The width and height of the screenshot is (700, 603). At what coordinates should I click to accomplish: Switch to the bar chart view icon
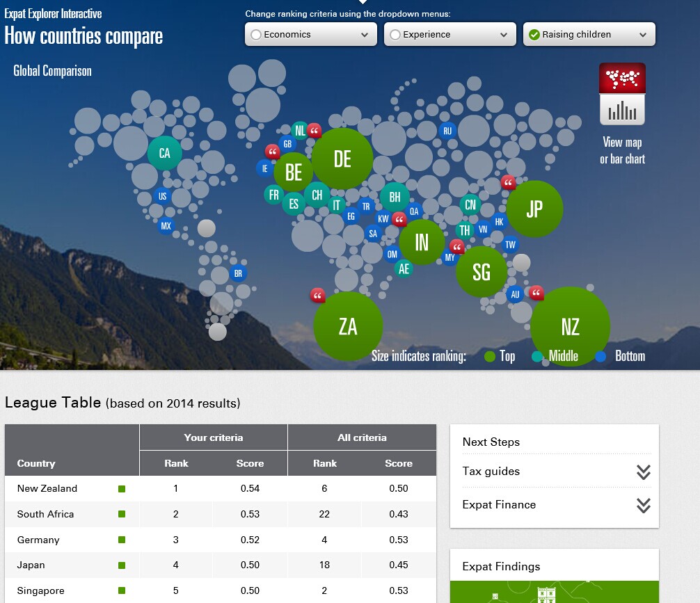click(622, 110)
